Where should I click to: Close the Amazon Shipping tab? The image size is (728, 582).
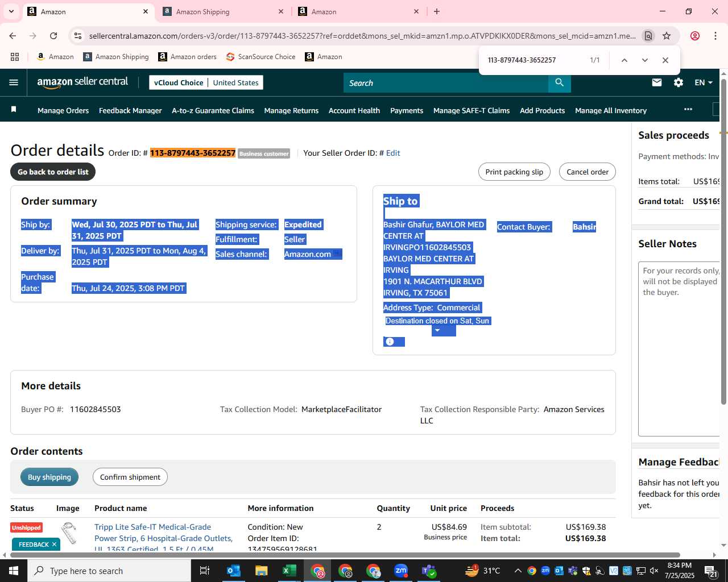coord(281,11)
